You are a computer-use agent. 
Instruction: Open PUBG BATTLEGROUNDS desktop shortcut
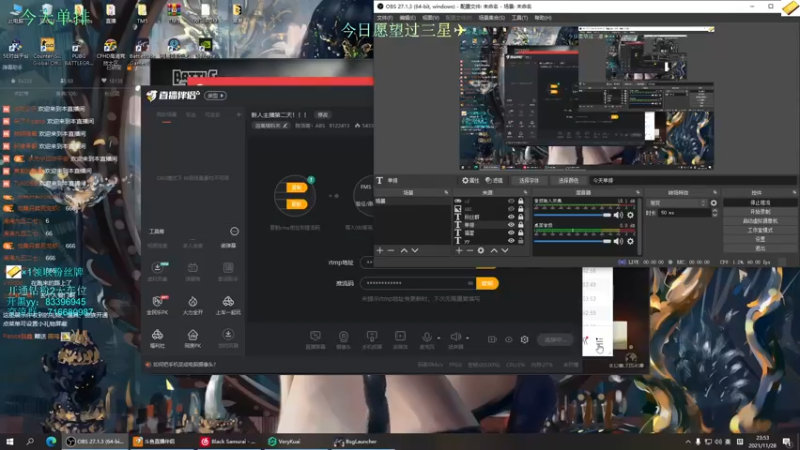[79, 52]
